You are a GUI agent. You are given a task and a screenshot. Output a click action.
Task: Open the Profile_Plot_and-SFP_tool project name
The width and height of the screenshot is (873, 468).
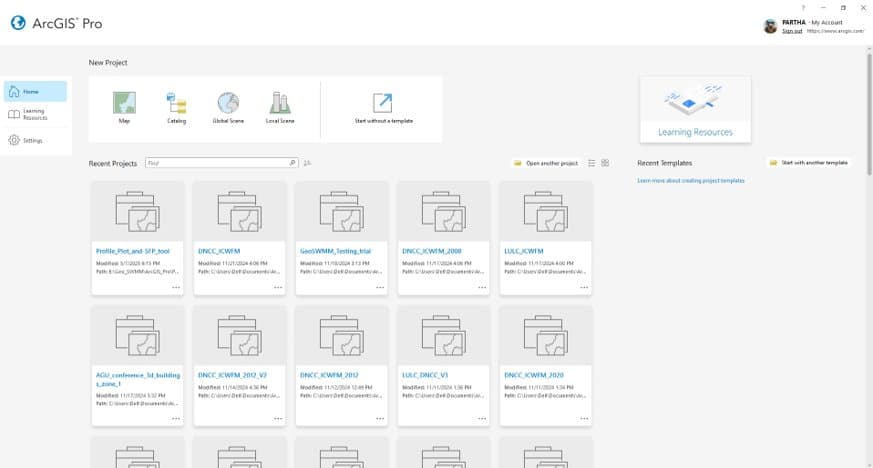[x=133, y=251]
